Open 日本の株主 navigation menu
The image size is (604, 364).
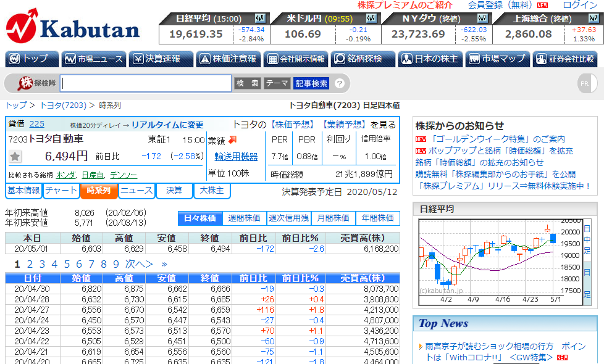[430, 59]
